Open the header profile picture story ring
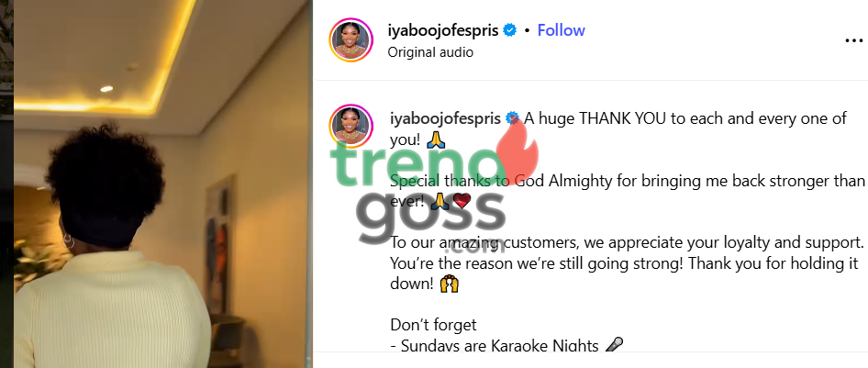The height and width of the screenshot is (368, 868). [351, 39]
